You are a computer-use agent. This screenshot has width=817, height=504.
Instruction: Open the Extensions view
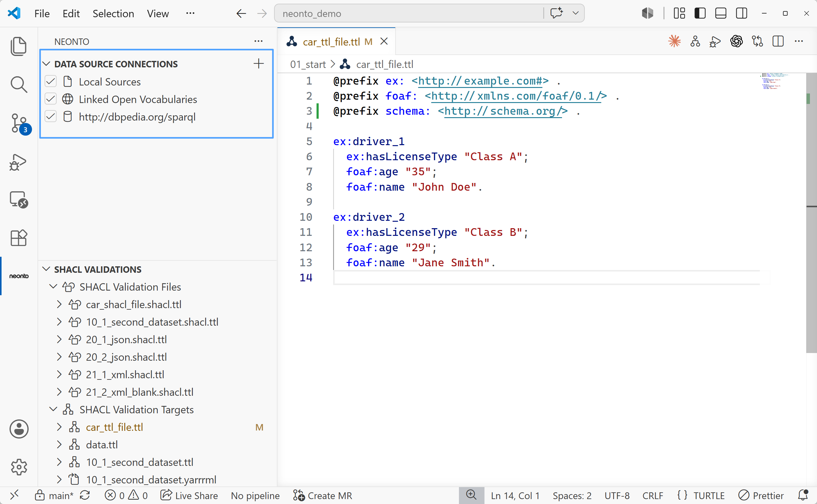[19, 238]
